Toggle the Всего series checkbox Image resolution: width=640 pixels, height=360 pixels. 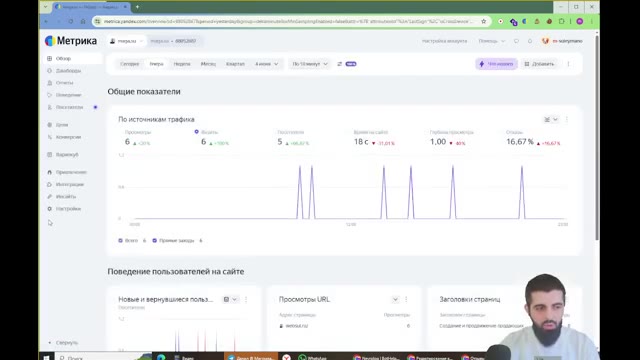[120, 240]
